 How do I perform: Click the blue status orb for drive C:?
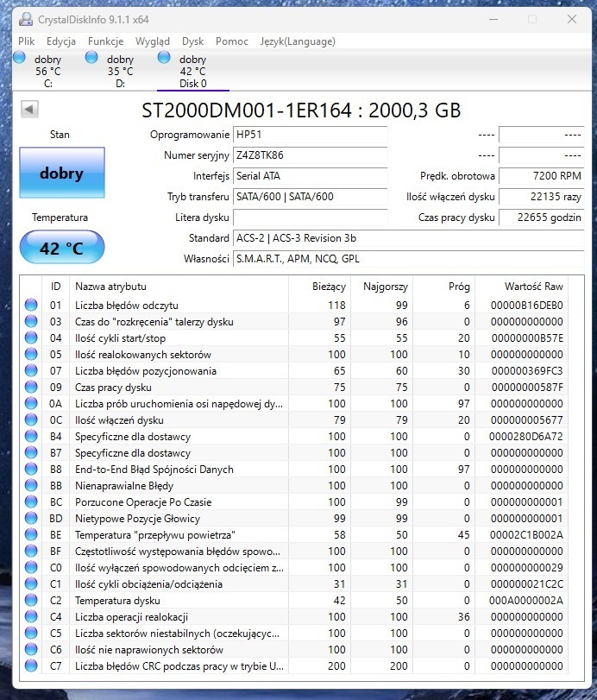19,57
